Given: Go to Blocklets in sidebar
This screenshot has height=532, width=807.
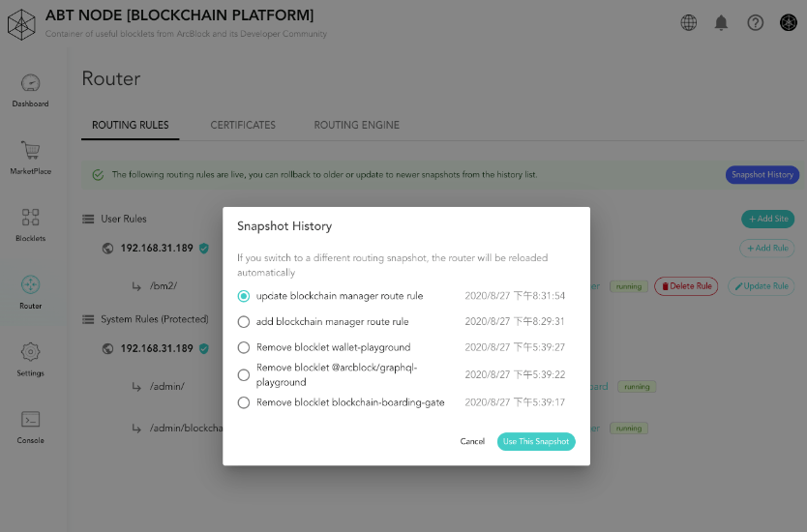Looking at the screenshot, I should pos(30,224).
